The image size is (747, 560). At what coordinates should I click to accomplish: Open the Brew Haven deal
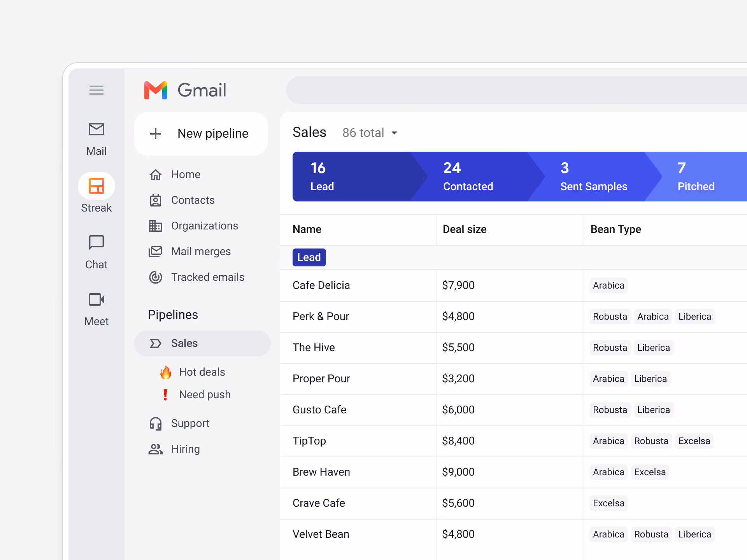(x=321, y=472)
